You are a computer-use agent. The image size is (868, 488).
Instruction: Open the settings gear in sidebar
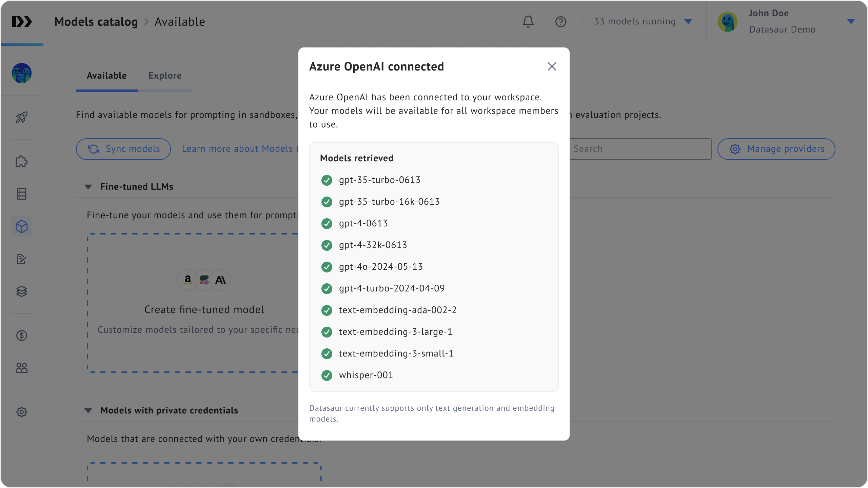(x=22, y=412)
